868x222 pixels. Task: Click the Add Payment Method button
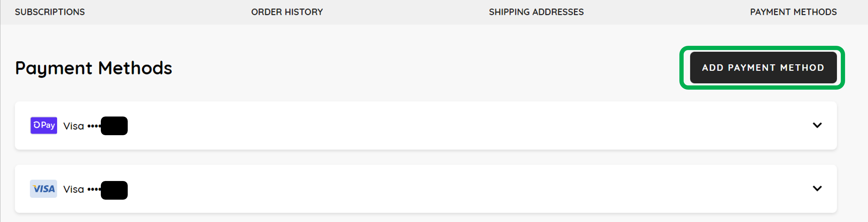[763, 68]
